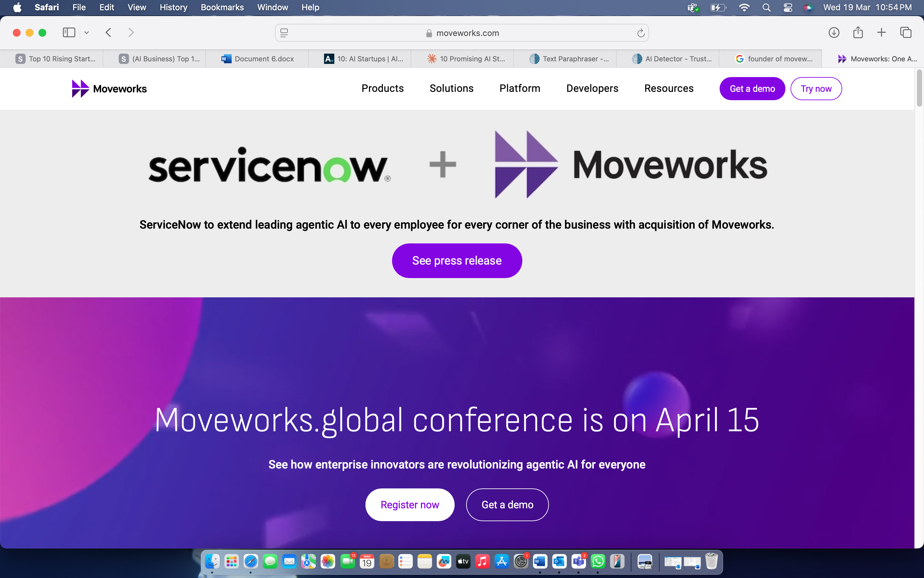Open Microsoft Teams in the dock
This screenshot has height=578, width=924.
coord(578,561)
